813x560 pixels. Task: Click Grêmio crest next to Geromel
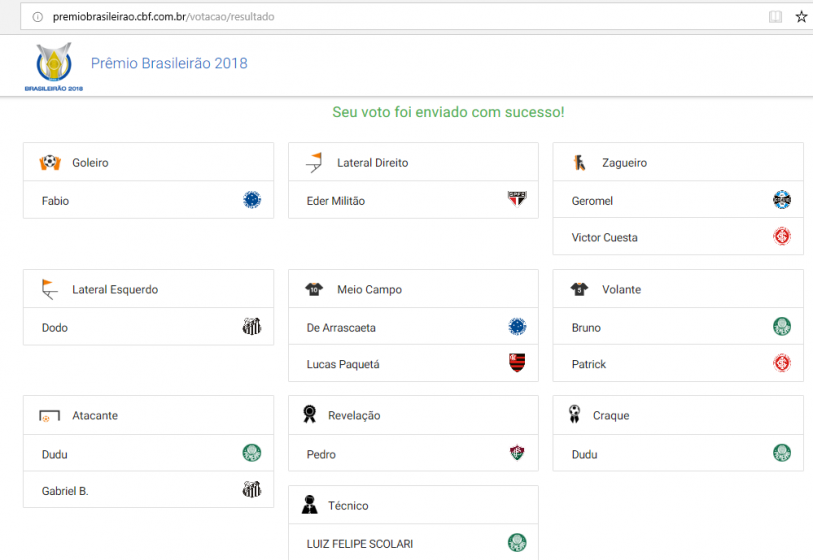coord(782,200)
